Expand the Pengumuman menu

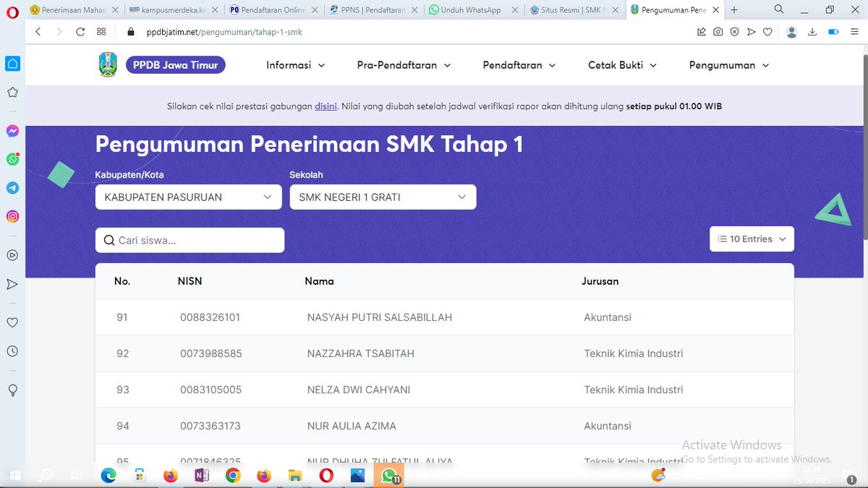[729, 65]
